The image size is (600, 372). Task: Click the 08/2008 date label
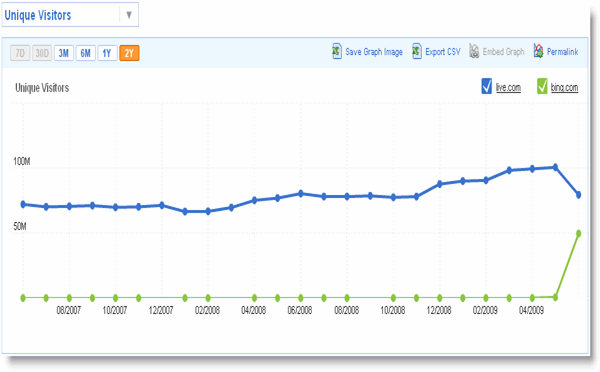[346, 310]
